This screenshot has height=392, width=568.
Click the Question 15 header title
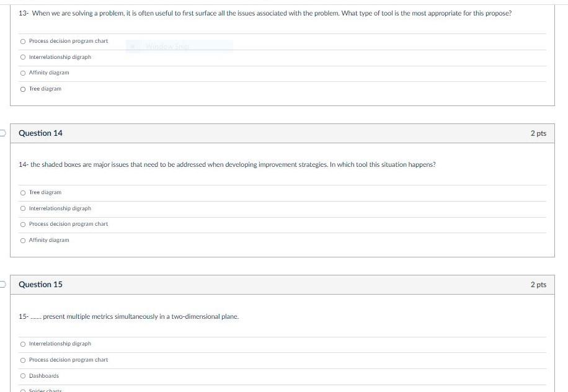click(40, 285)
